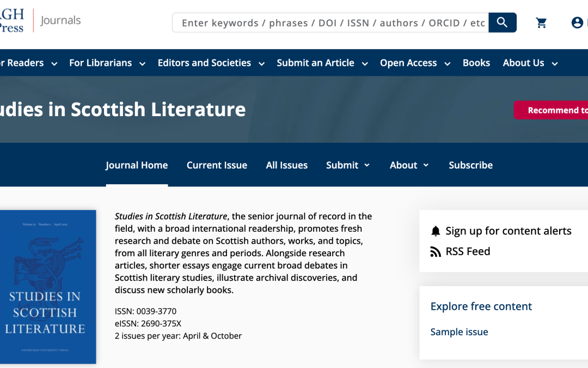The width and height of the screenshot is (588, 368).
Task: Click the bell icon to sign up for alerts
Action: pos(436,231)
